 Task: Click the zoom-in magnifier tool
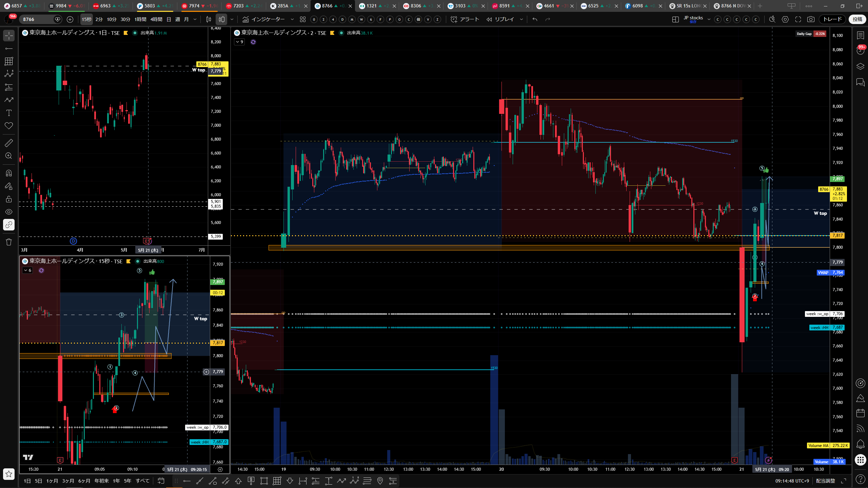9,156
